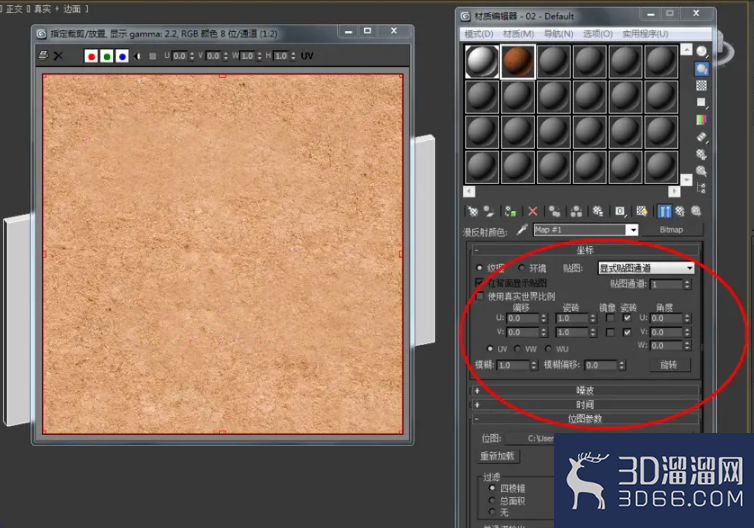Click the 模糊 spinner arrows

534,365
